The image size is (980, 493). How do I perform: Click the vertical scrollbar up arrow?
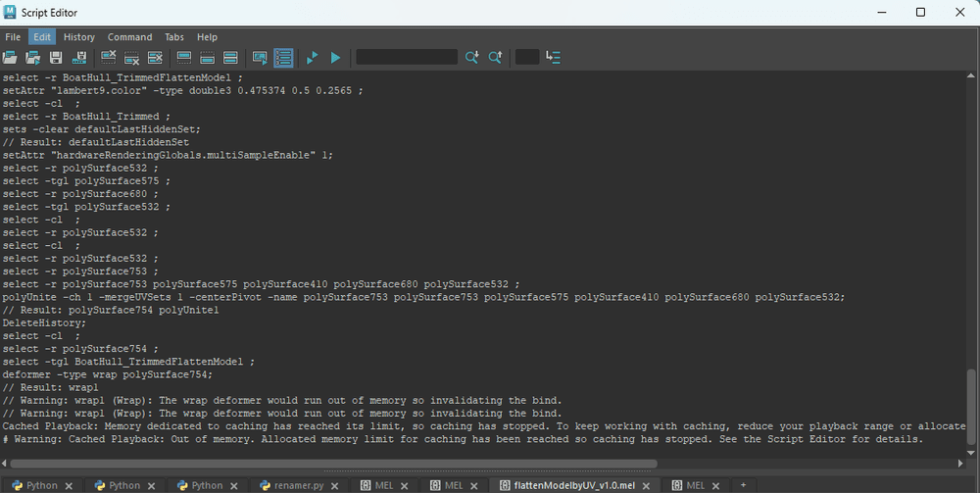[x=970, y=75]
